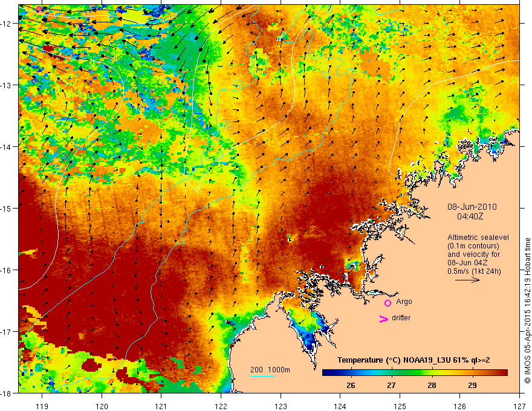Click the color bar label 26
This screenshot has width=532, height=411.
pyautogui.click(x=351, y=385)
